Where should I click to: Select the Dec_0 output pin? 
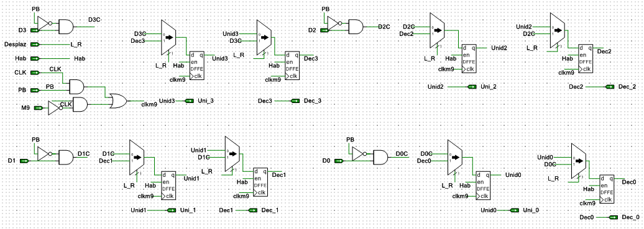(614, 217)
